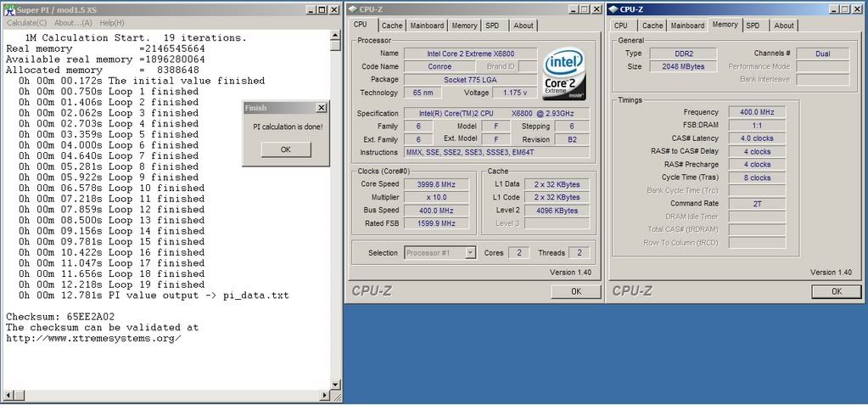
Task: Click Channels # value Dual
Action: (823, 54)
